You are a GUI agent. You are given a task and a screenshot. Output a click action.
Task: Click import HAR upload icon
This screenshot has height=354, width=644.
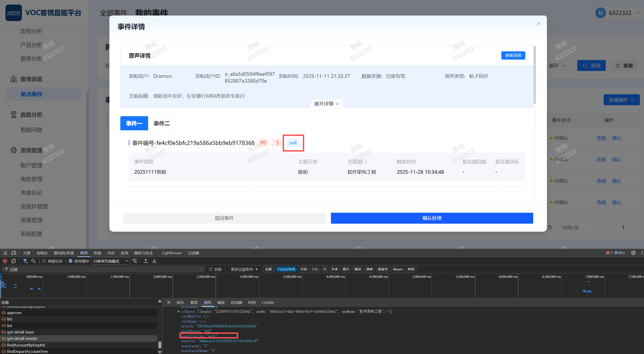146,261
